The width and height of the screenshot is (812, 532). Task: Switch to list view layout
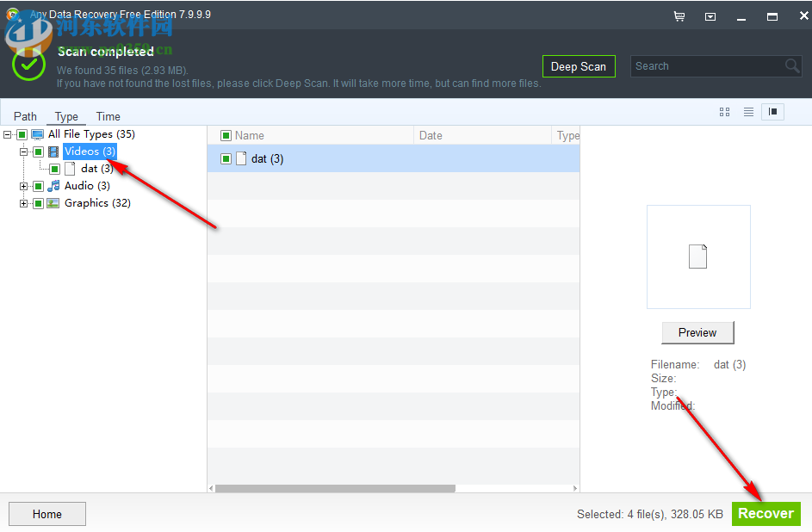click(748, 112)
